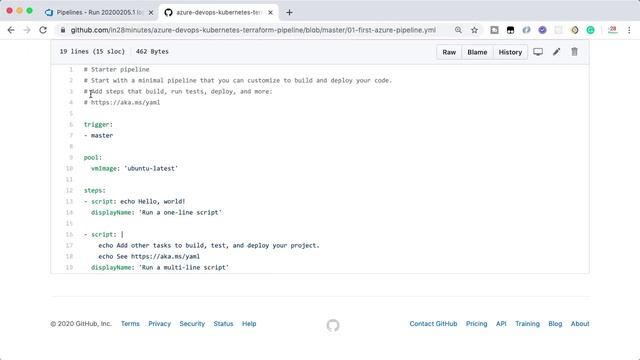Click 'trigger:' keyword
This screenshot has height=360, width=640.
point(98,124)
